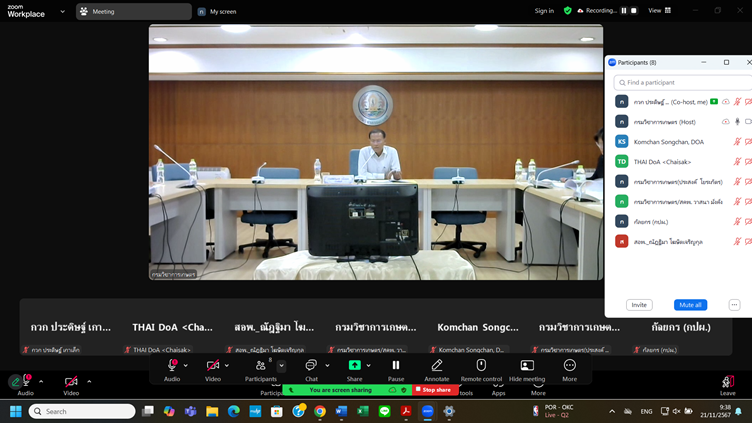This screenshot has height=423, width=752.
Task: Click the taskbar Search box
Action: [82, 411]
